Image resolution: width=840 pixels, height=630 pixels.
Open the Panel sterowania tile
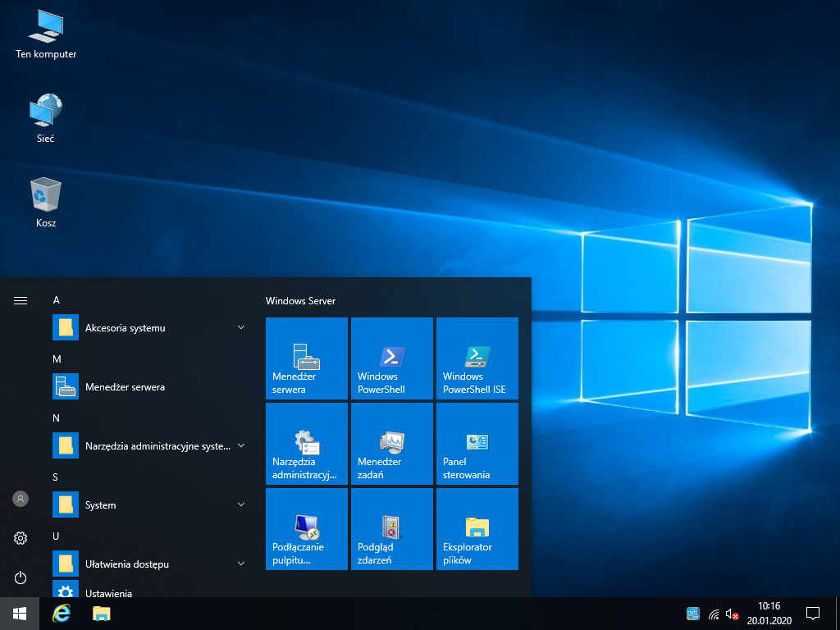(477, 444)
